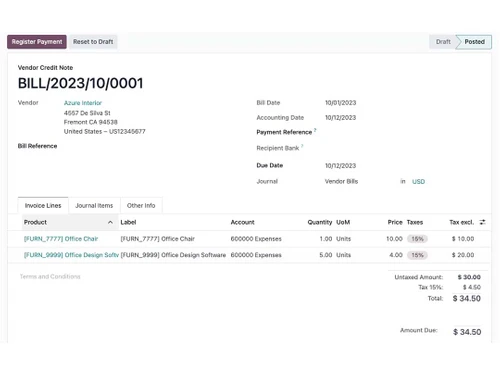The image size is (500, 375).
Task: Open the USD currency link
Action: (418, 182)
